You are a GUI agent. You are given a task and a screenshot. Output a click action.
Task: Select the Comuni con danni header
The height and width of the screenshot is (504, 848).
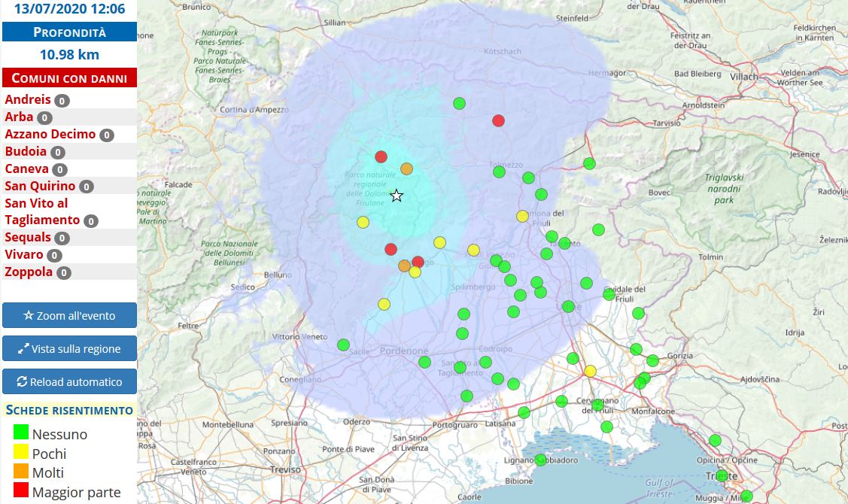click(69, 77)
